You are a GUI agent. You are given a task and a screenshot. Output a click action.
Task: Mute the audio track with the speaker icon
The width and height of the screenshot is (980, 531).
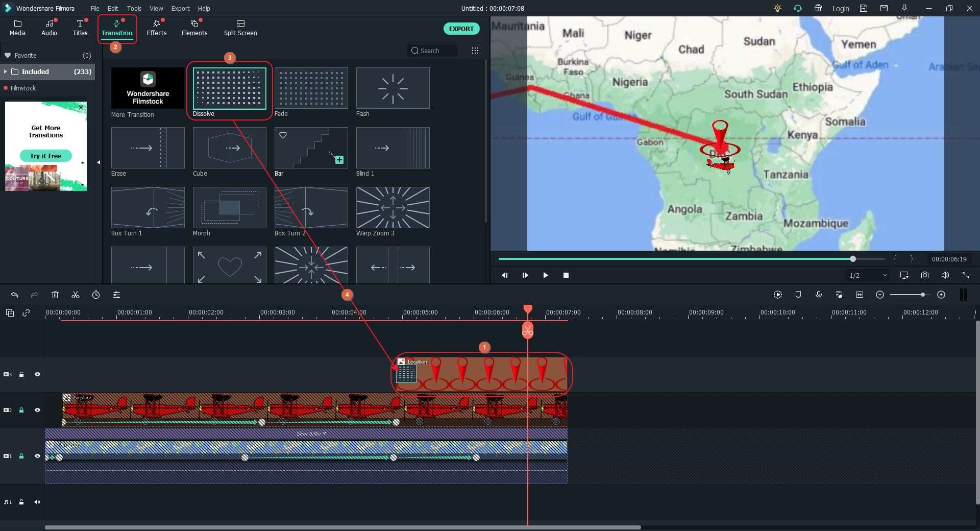[x=37, y=502]
